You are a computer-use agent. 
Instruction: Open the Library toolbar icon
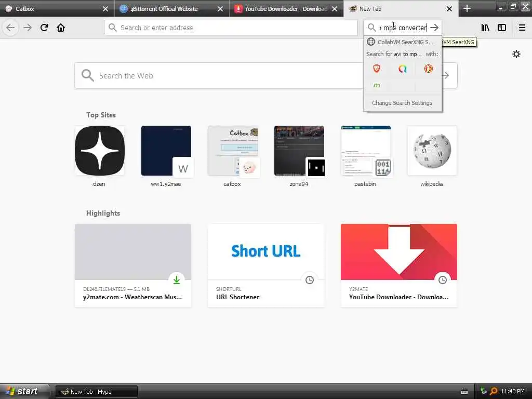[x=485, y=28]
